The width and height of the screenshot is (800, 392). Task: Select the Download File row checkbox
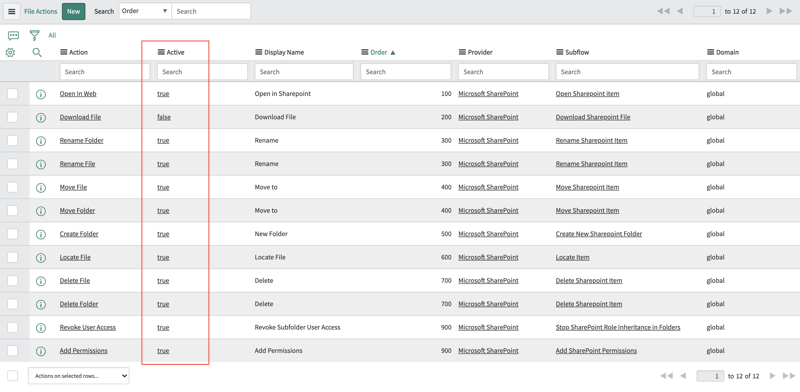[12, 117]
